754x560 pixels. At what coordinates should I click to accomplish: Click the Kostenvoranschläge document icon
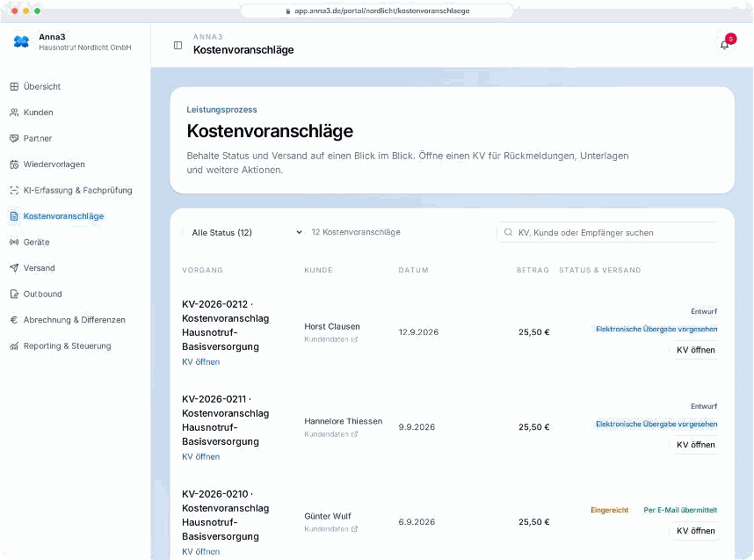point(14,216)
